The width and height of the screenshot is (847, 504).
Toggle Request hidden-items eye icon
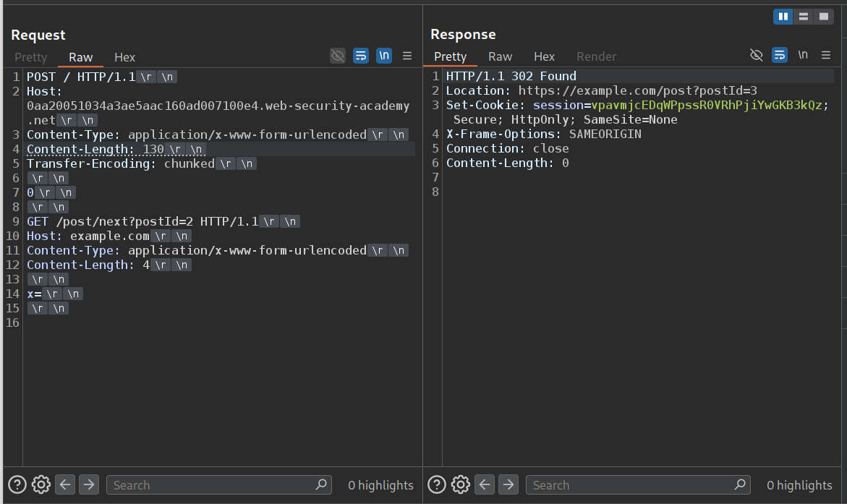(x=337, y=56)
